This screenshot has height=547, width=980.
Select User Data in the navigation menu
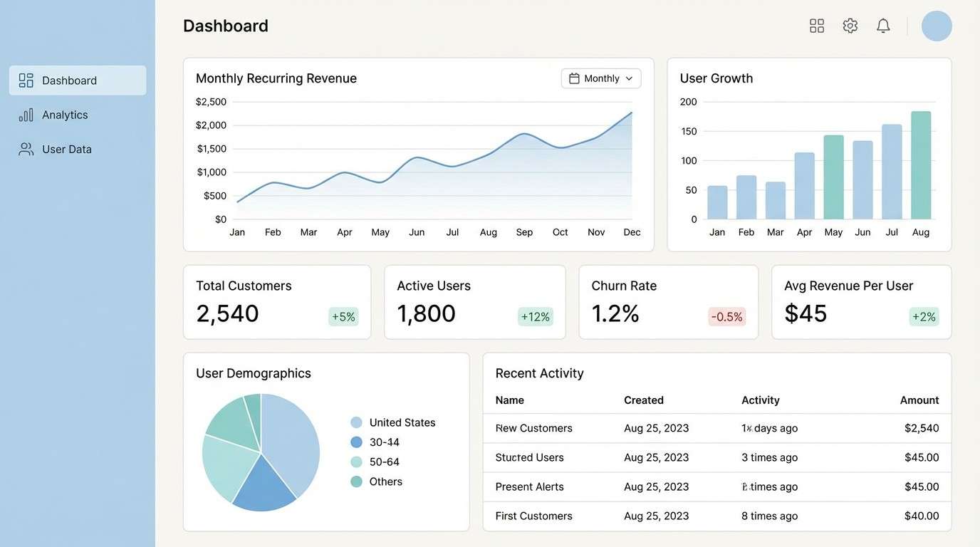67,148
